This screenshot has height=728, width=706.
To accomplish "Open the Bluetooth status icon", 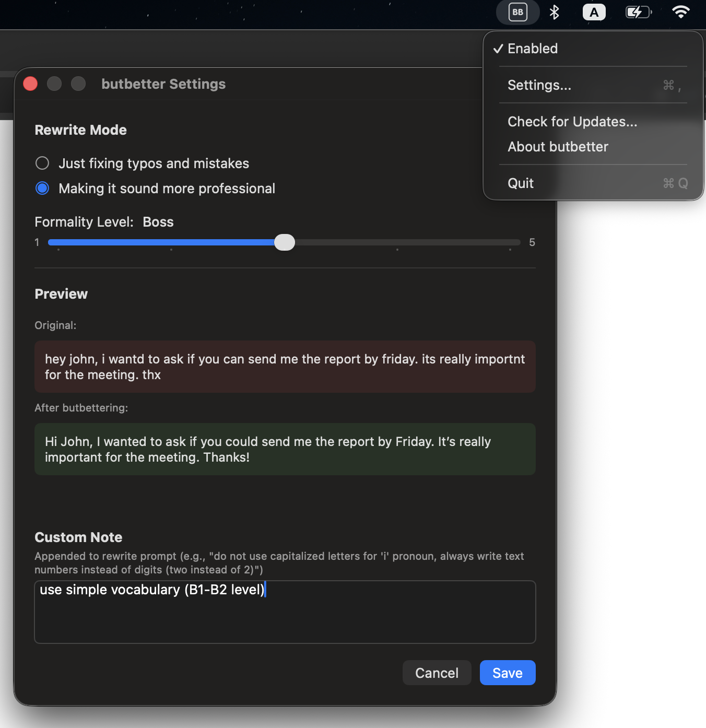I will point(554,12).
